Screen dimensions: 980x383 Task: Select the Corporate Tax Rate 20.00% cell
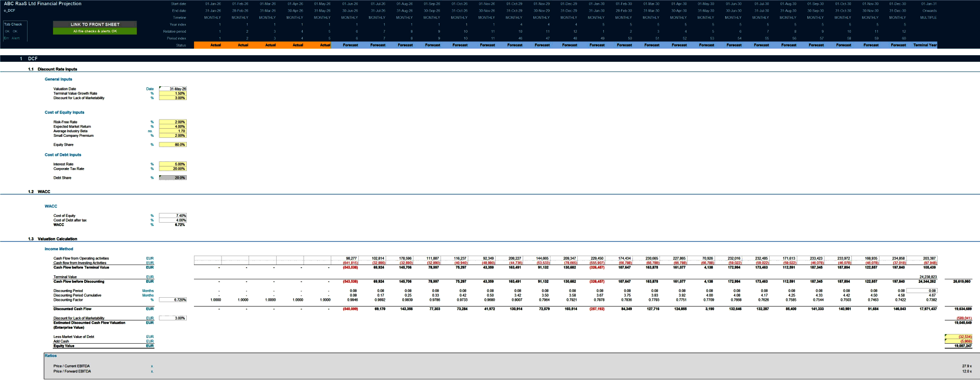point(173,169)
